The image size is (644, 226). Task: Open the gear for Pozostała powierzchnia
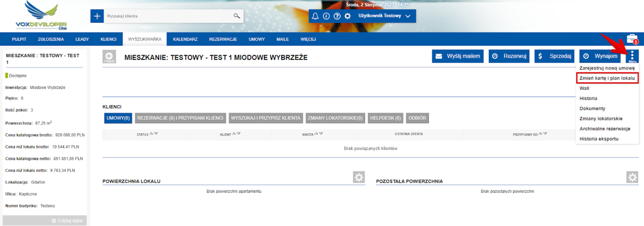[x=632, y=177]
